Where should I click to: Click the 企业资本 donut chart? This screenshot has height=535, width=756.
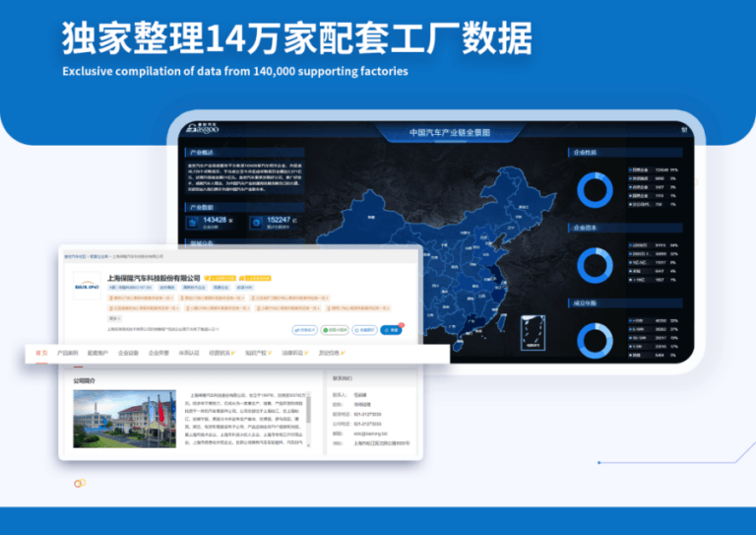(595, 265)
